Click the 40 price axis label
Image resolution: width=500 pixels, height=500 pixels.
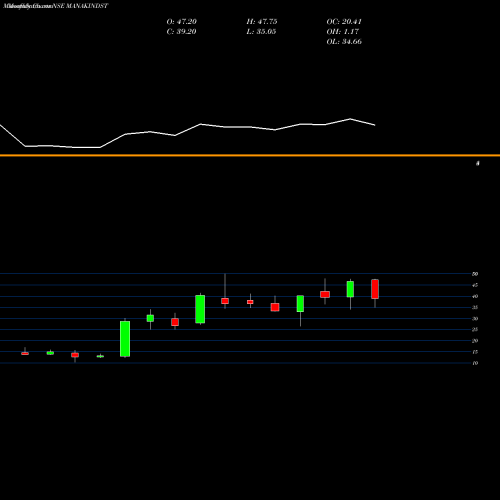[475, 296]
